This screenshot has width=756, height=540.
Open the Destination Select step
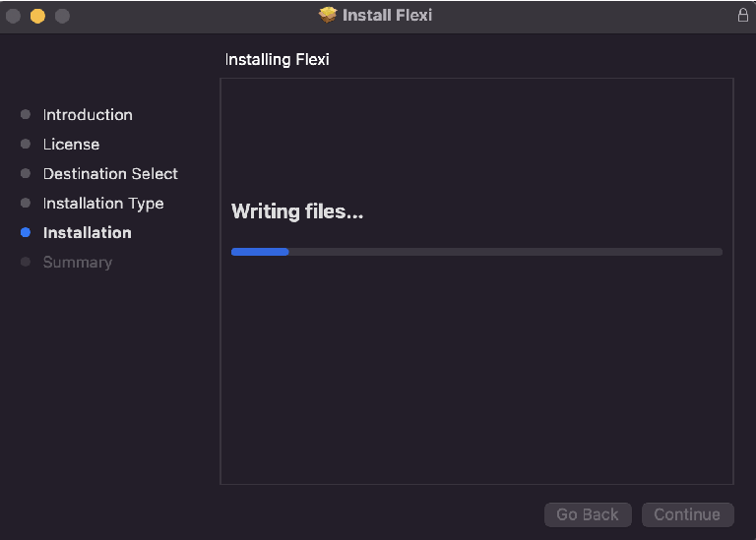(110, 174)
